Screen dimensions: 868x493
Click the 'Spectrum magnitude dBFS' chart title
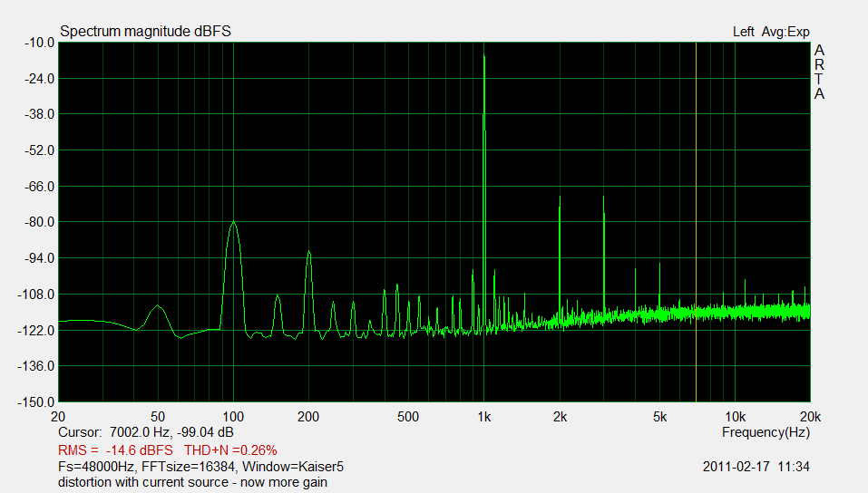[x=145, y=31]
